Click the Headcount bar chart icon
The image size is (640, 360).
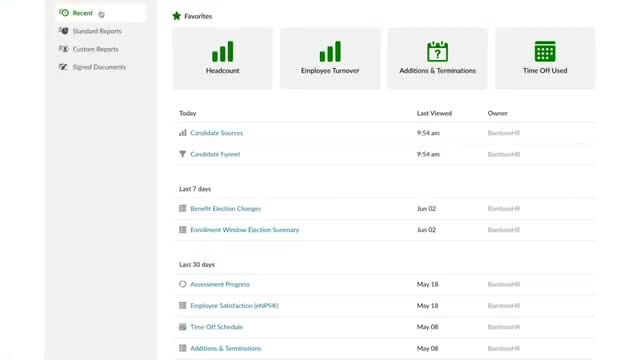tap(222, 51)
